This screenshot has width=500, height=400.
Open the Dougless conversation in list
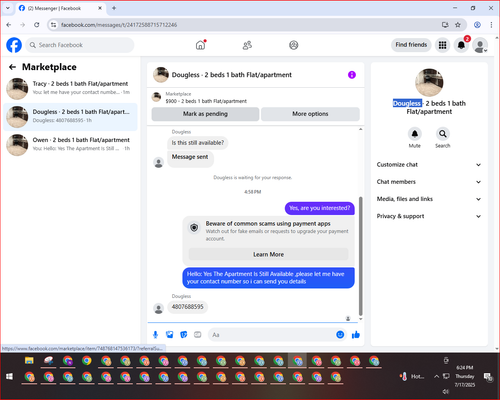point(70,117)
